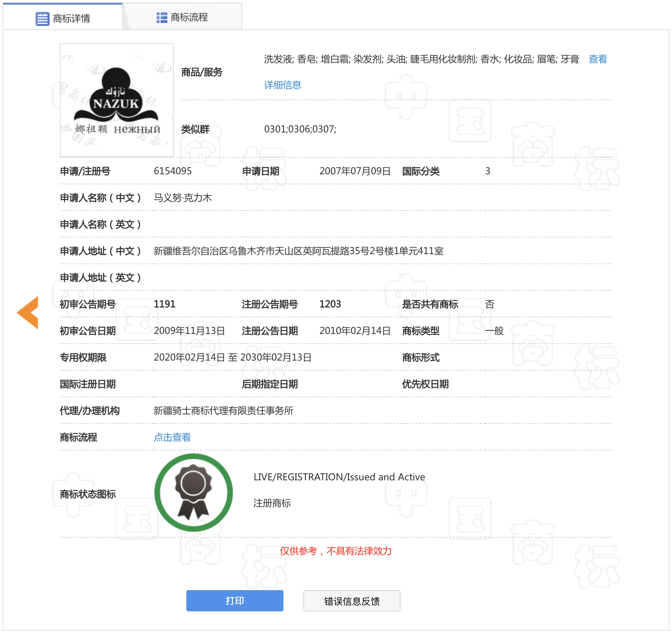Click the 点击查看 trademark process link
The image size is (672, 634).
point(172,437)
